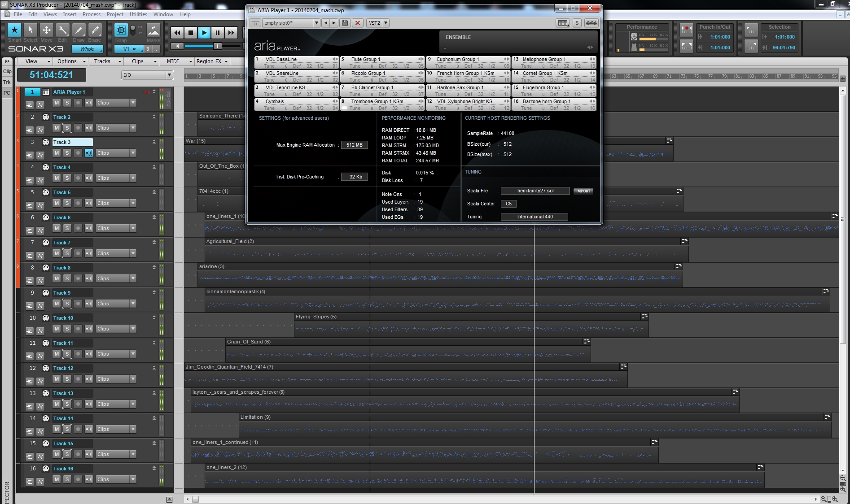Activate the Move tool
Viewport: 850px width, 504px height.
46,30
